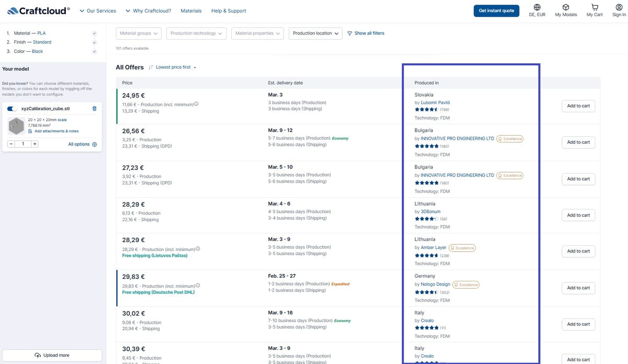Delete xyzCalibration_cube.stl with trash icon
The width and height of the screenshot is (628, 364).
[x=94, y=109]
